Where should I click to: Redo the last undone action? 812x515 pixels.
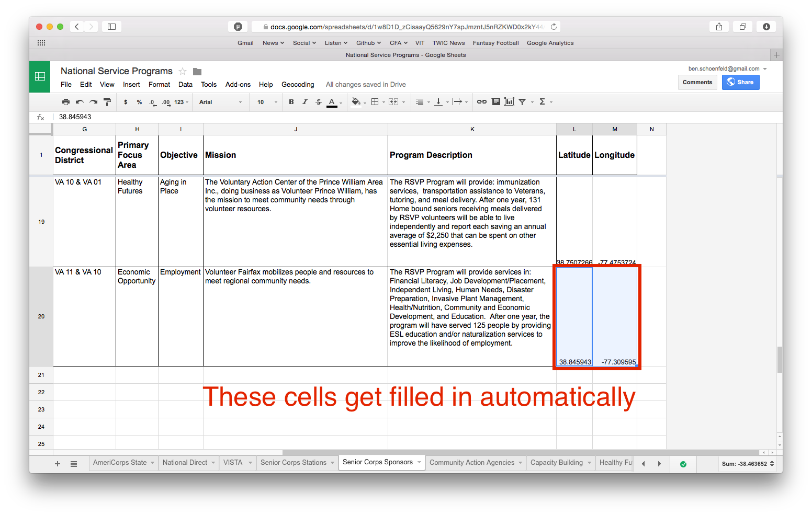[93, 102]
